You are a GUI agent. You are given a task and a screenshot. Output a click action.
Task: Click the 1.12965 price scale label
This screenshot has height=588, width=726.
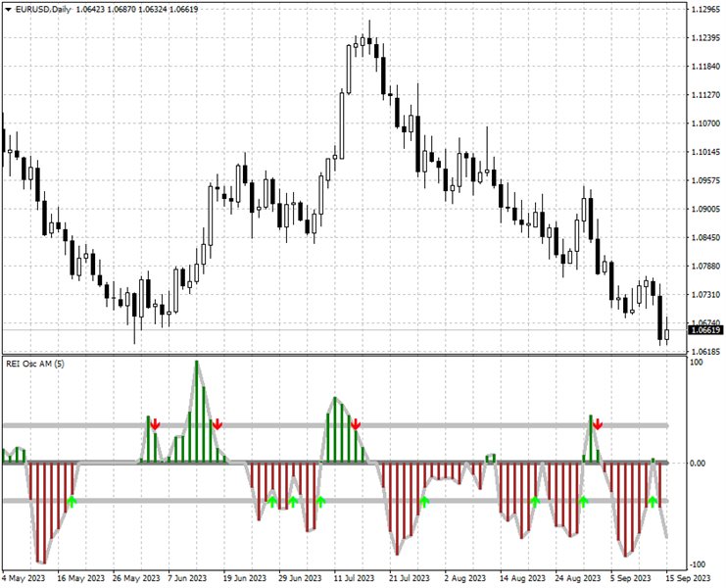(705, 9)
